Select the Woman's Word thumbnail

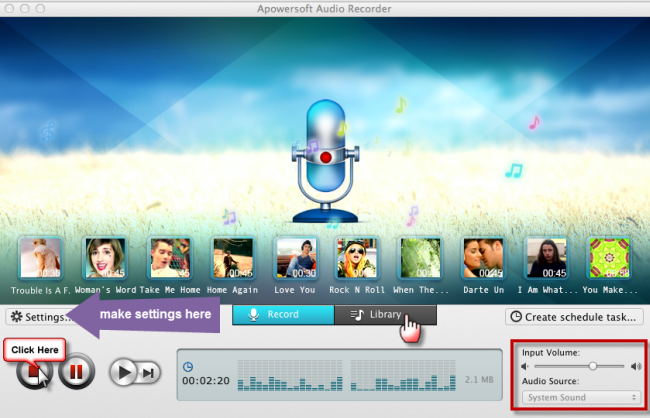click(x=105, y=258)
